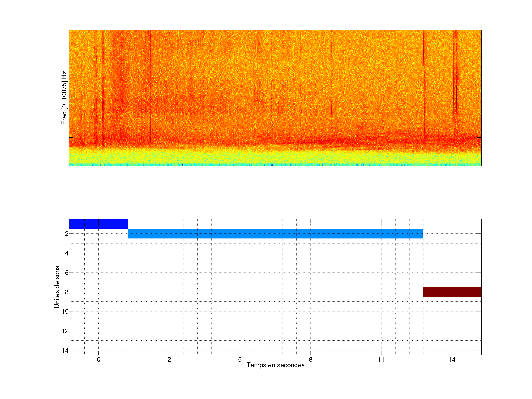Click x-axis tick label 8
532x399 pixels.
pyautogui.click(x=311, y=359)
